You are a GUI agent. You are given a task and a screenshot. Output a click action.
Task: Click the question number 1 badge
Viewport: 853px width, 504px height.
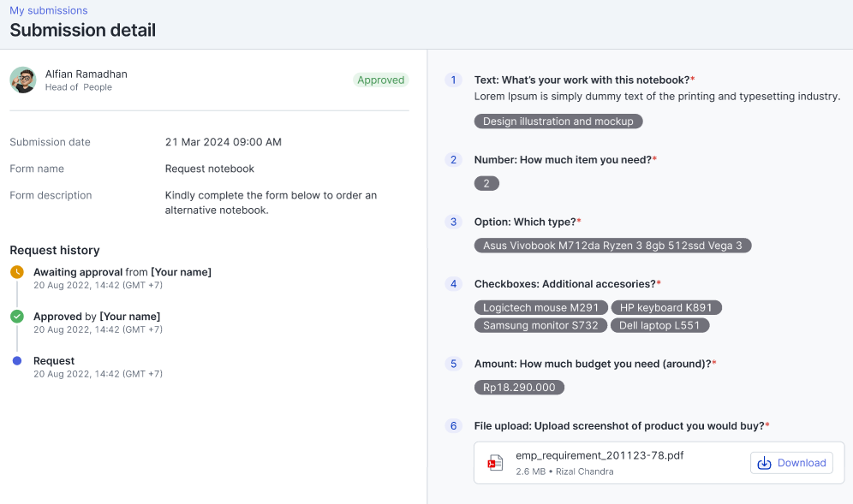point(453,80)
